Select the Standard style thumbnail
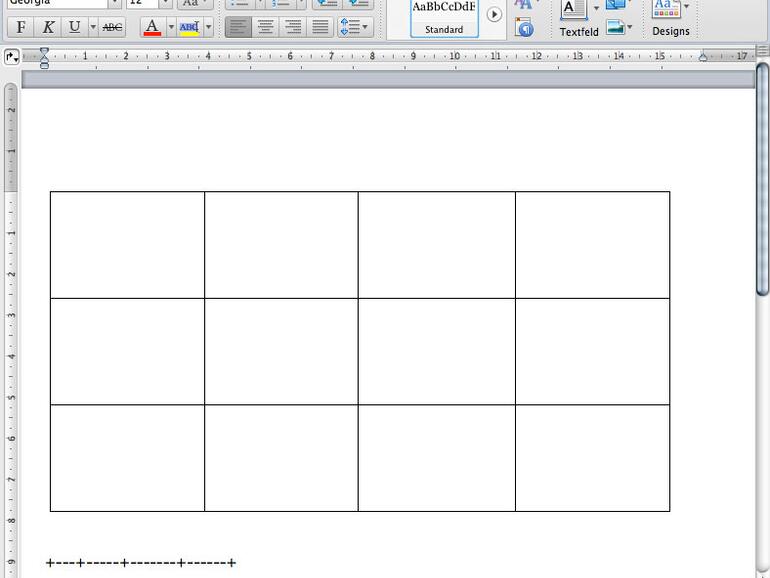 coord(444,18)
